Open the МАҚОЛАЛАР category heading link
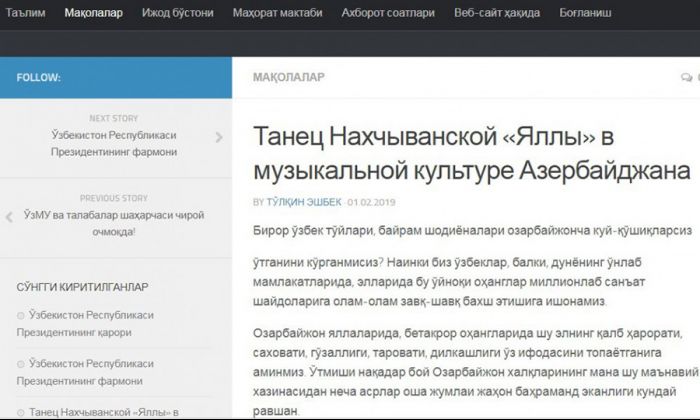700x420 pixels. [289, 77]
